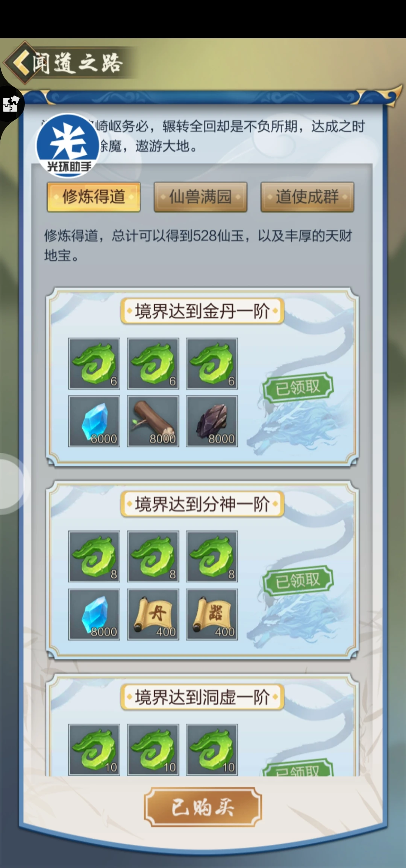Switch to the 道使成群 tab

[307, 197]
